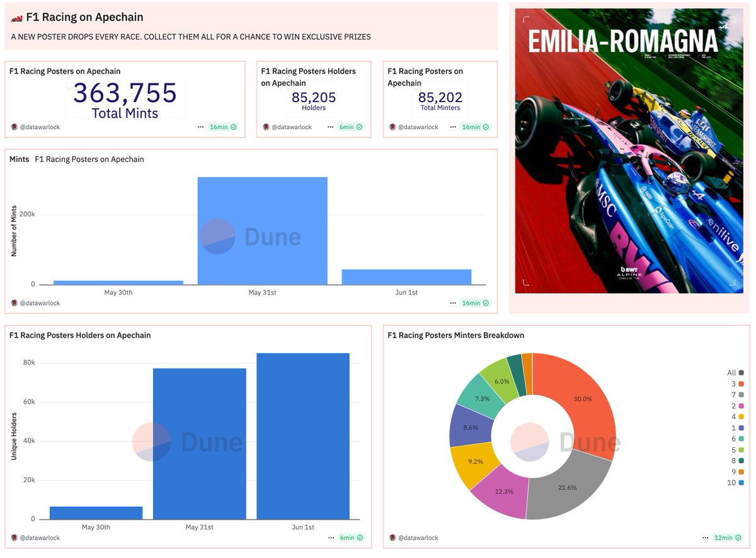This screenshot has height=558, width=756.
Task: Click datawarlock avatar under Unique Holders chart
Action: point(14,538)
